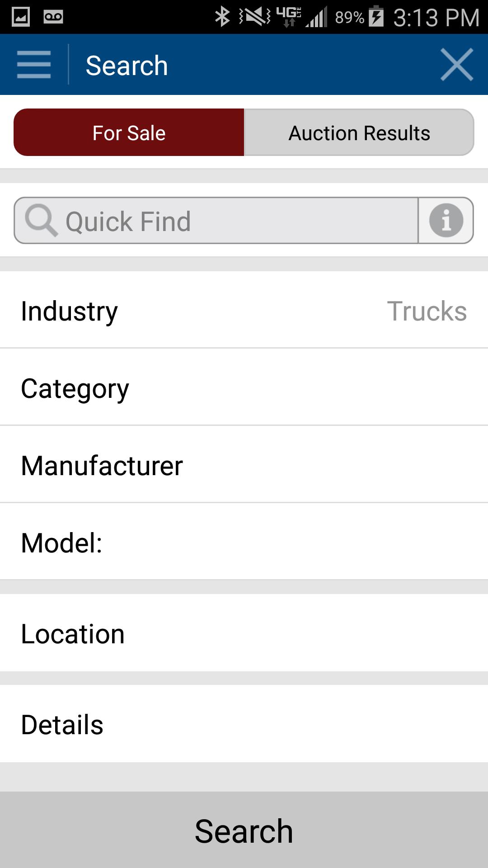Tap the voicemail notification icon
Viewport: 488px width, 868px height.
tap(53, 17)
